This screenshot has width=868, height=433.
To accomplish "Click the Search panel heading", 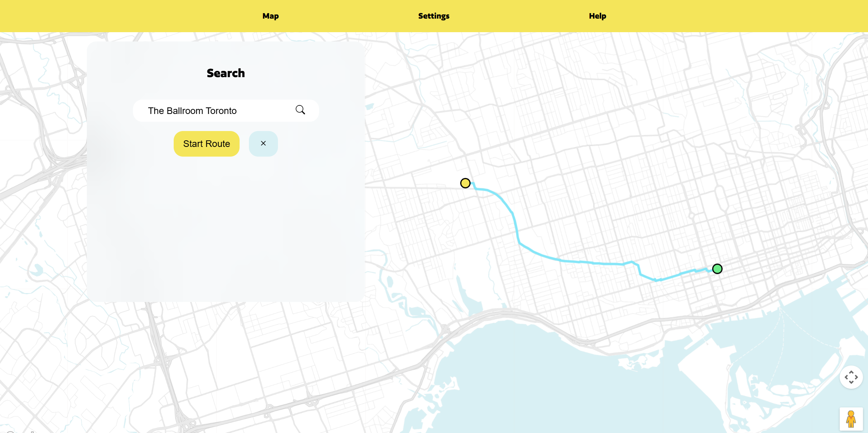I will click(x=226, y=73).
